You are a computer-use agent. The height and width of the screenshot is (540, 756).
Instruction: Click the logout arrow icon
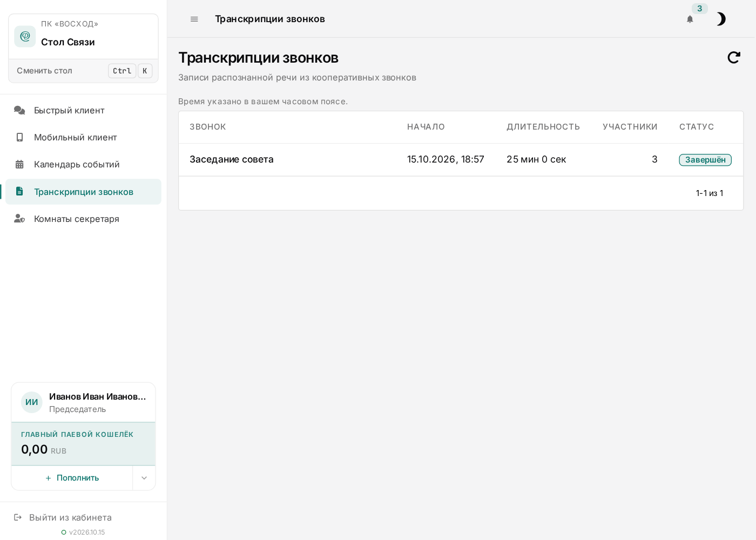click(x=18, y=517)
